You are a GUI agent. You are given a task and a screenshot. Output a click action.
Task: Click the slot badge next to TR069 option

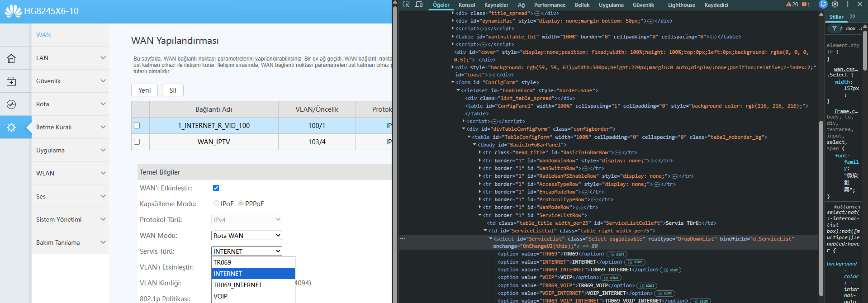coord(617,254)
